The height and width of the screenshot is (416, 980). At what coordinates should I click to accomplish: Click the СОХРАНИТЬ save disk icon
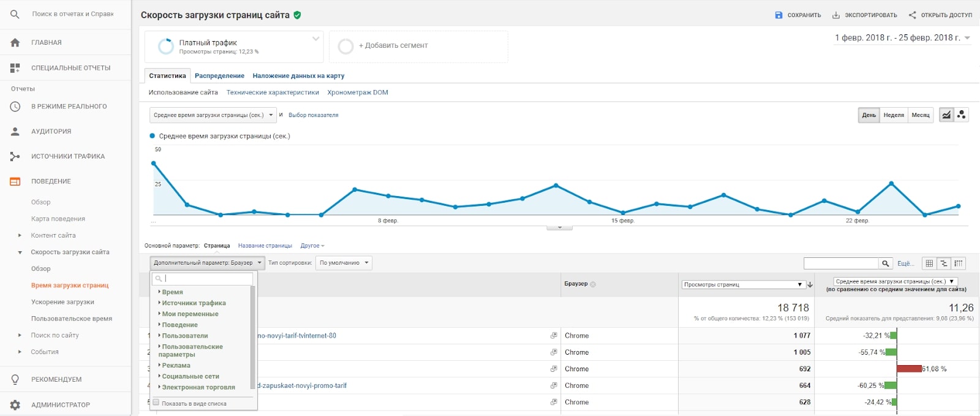pyautogui.click(x=778, y=15)
